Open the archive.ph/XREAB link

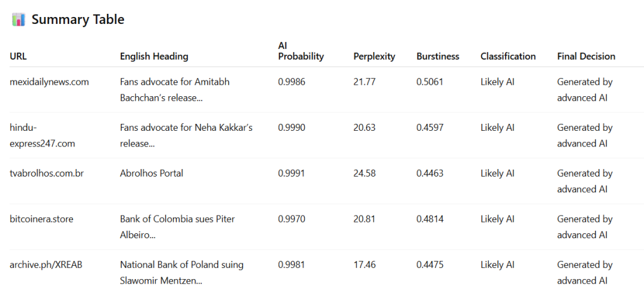click(46, 265)
